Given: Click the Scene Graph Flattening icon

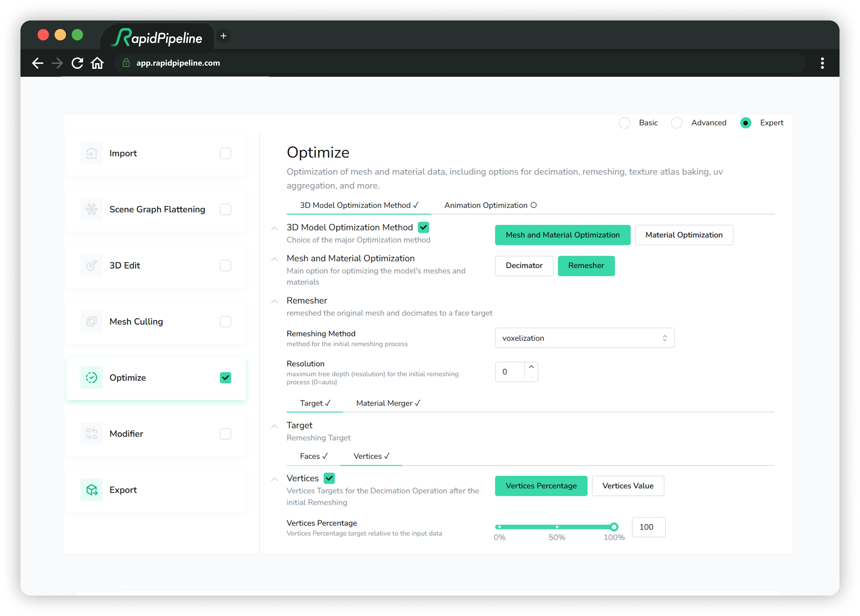Looking at the screenshot, I should click(91, 209).
